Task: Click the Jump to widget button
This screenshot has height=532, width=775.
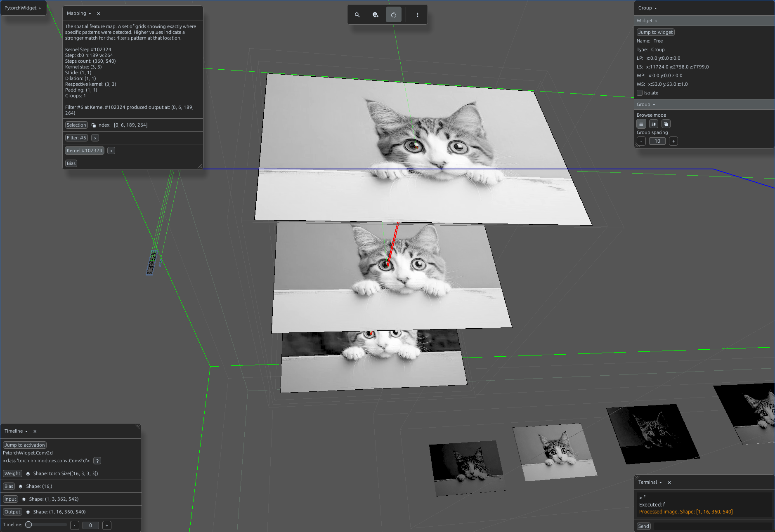Action: (656, 32)
